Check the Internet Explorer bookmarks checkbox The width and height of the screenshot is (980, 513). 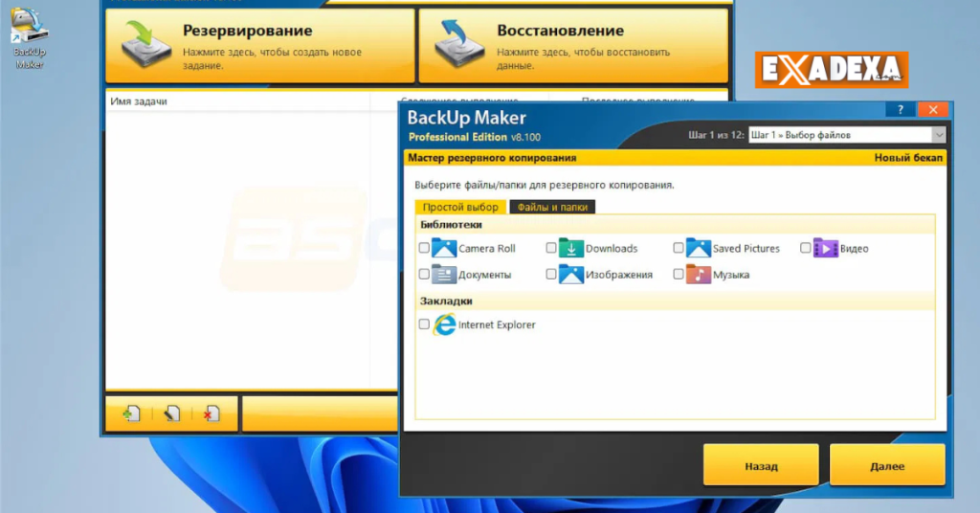point(424,324)
